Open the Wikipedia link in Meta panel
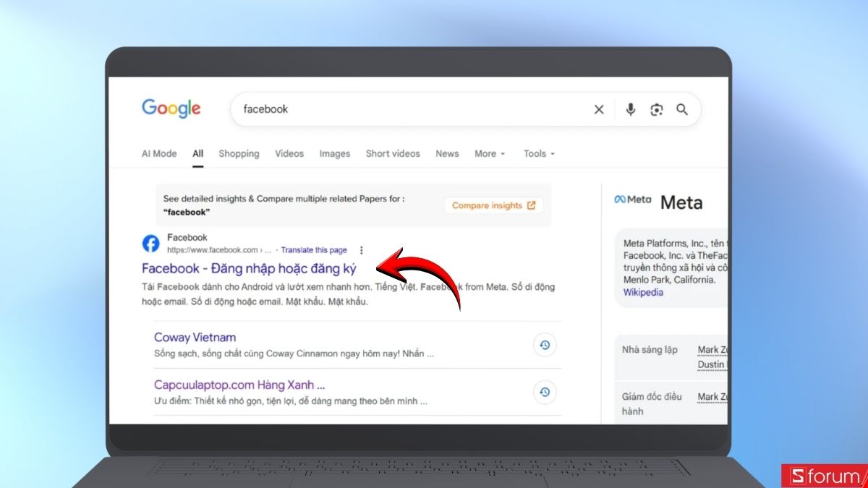The width and height of the screenshot is (868, 488). click(643, 292)
